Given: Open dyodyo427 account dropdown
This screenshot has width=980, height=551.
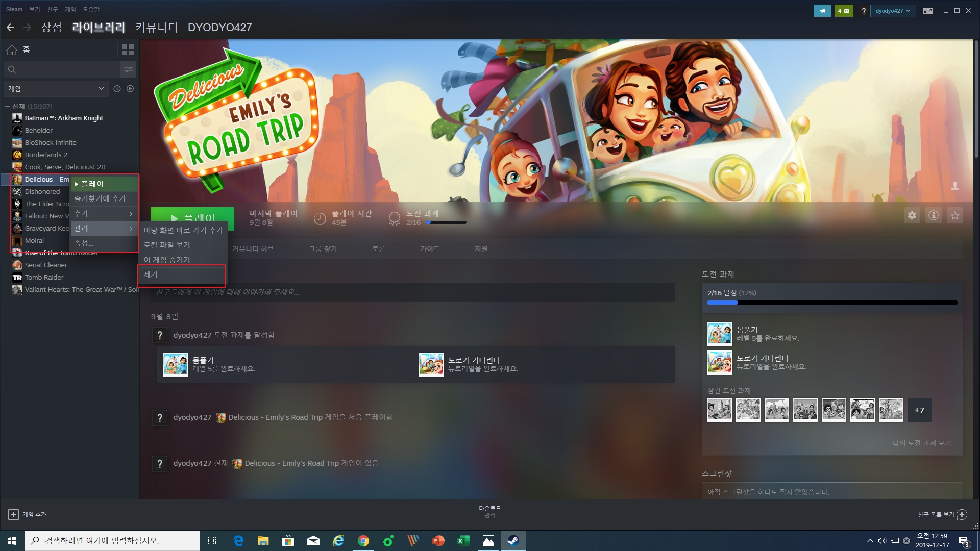Looking at the screenshot, I should click(893, 10).
